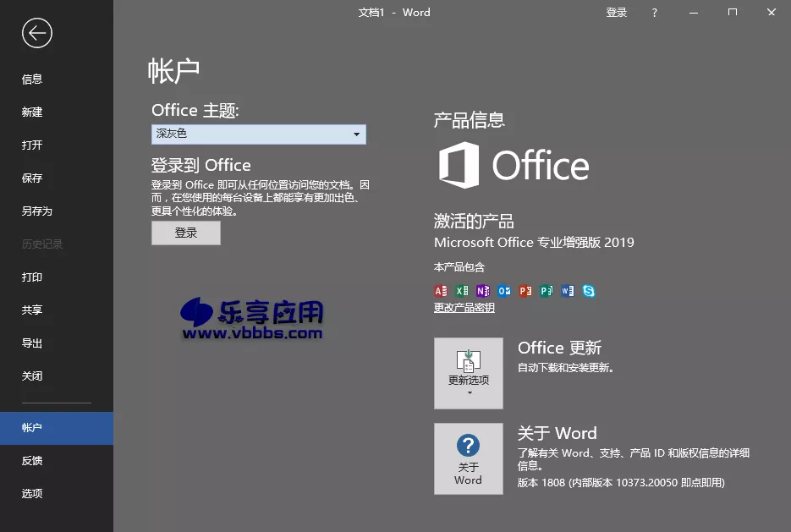
Task: Open the 打印 menu item
Action: pyautogui.click(x=31, y=277)
